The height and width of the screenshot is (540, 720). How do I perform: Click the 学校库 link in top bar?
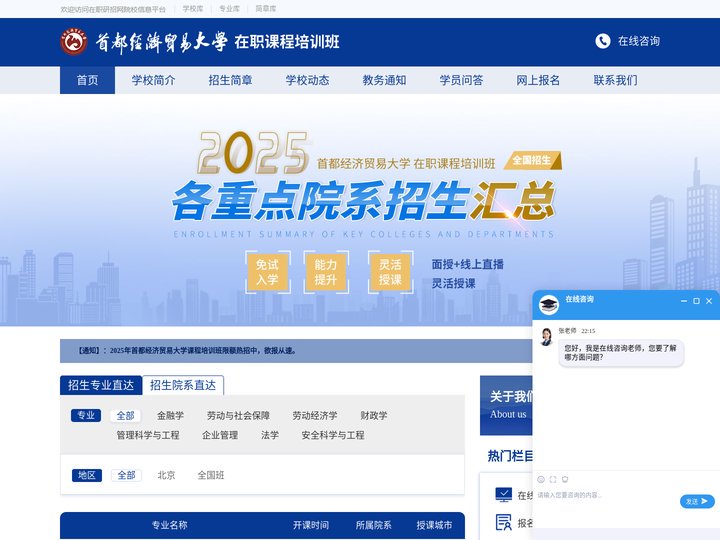click(x=193, y=9)
